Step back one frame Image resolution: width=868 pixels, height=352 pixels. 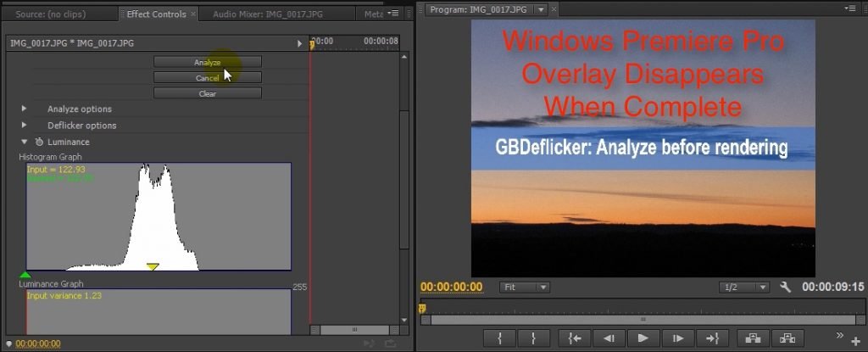(609, 337)
